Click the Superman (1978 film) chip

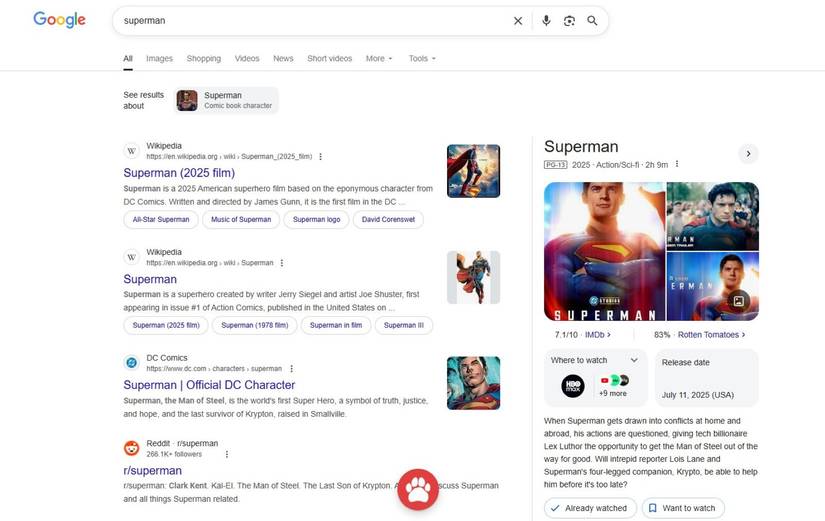click(255, 325)
